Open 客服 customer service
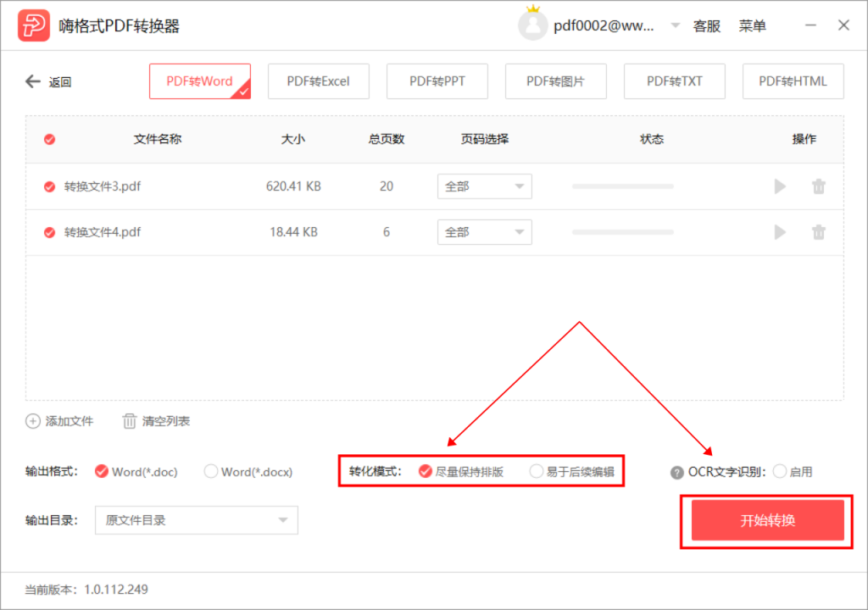 [x=707, y=26]
